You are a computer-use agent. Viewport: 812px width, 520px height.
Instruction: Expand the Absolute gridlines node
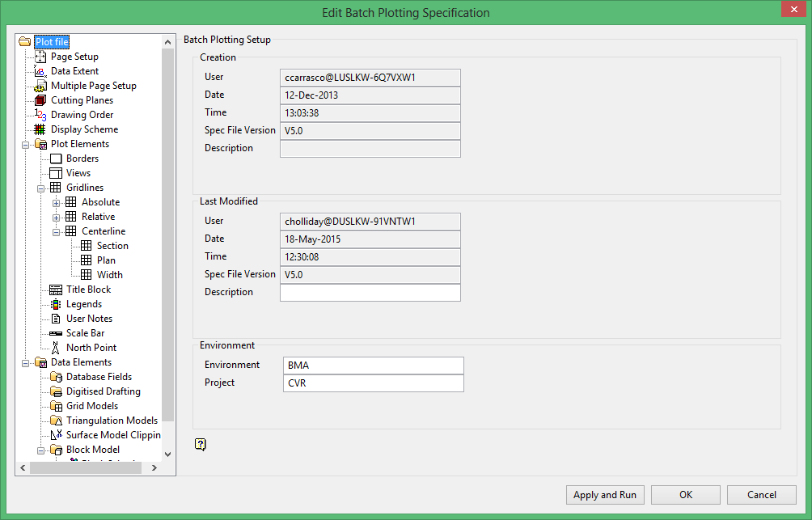(57, 202)
